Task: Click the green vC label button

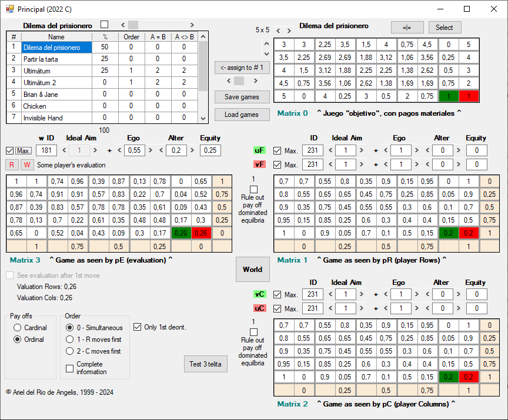Action: click(x=259, y=294)
